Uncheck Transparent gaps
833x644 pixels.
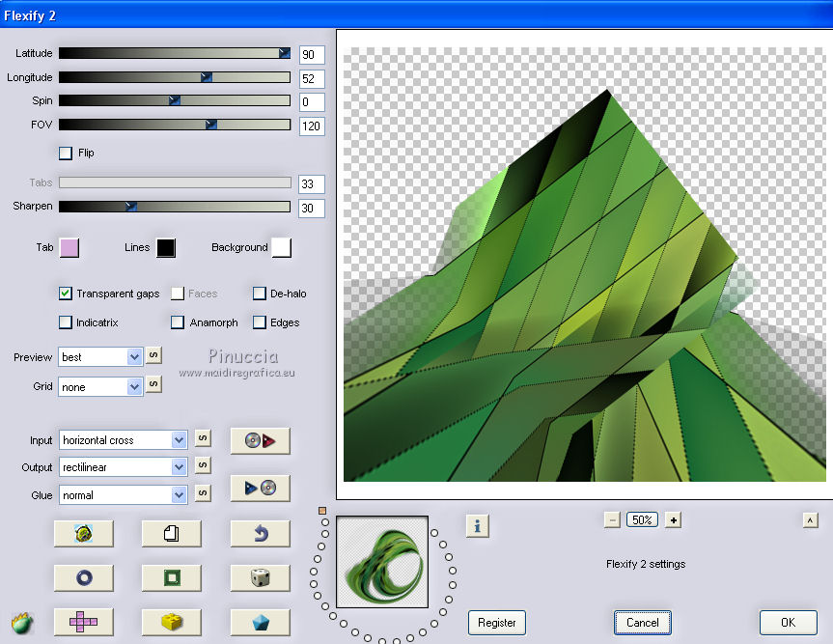pyautogui.click(x=66, y=294)
